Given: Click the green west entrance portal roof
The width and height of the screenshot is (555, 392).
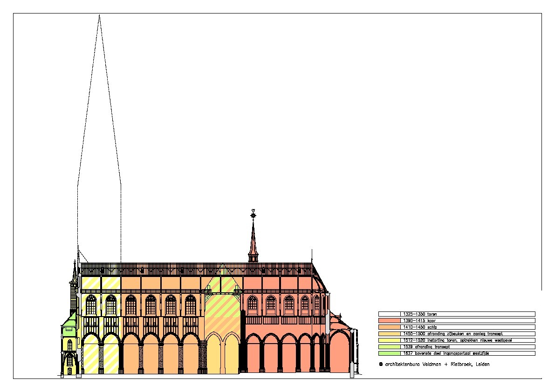Looking at the screenshot, I should (x=69, y=321).
